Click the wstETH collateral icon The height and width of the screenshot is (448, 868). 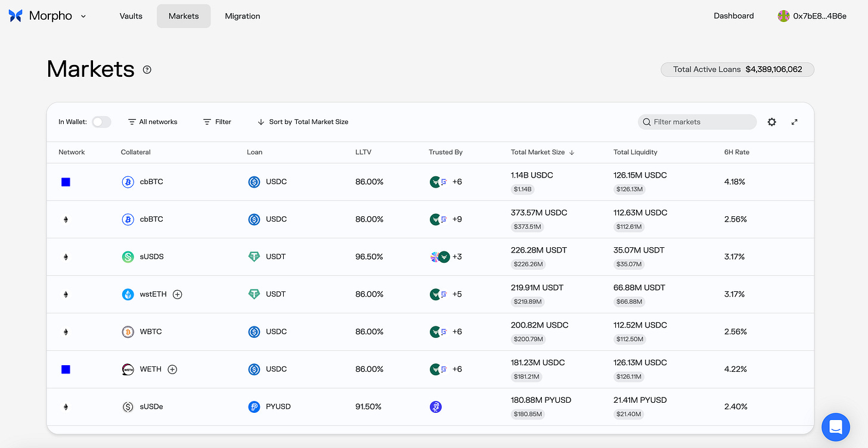click(128, 294)
